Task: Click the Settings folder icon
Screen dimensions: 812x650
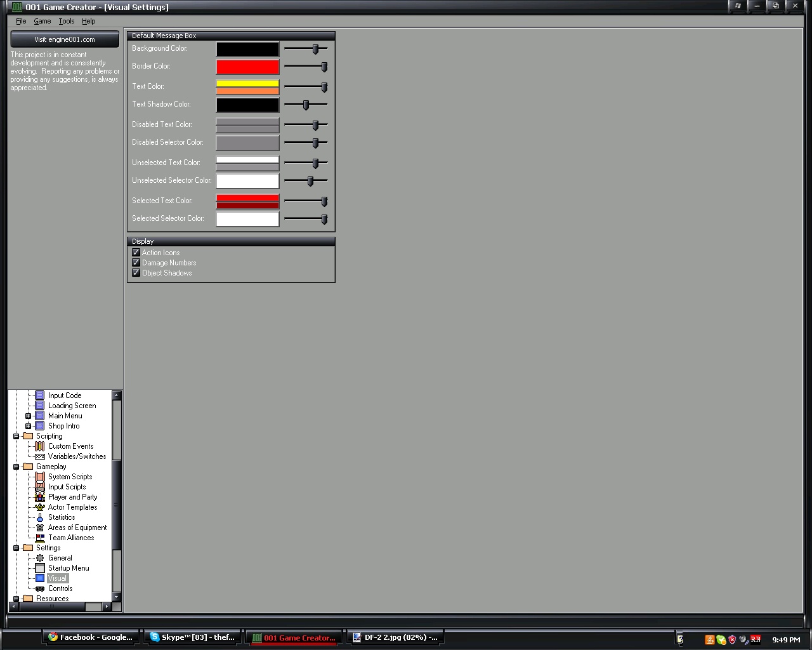Action: pyautogui.click(x=28, y=548)
